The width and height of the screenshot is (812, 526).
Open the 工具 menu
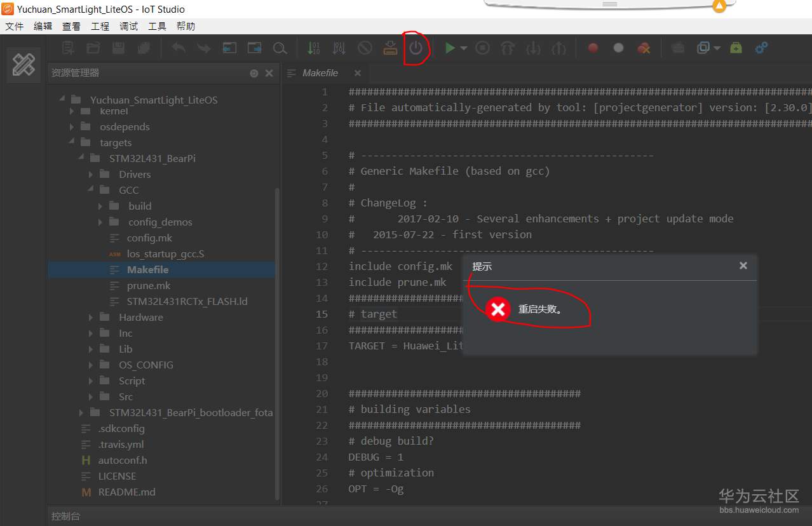pos(157,26)
